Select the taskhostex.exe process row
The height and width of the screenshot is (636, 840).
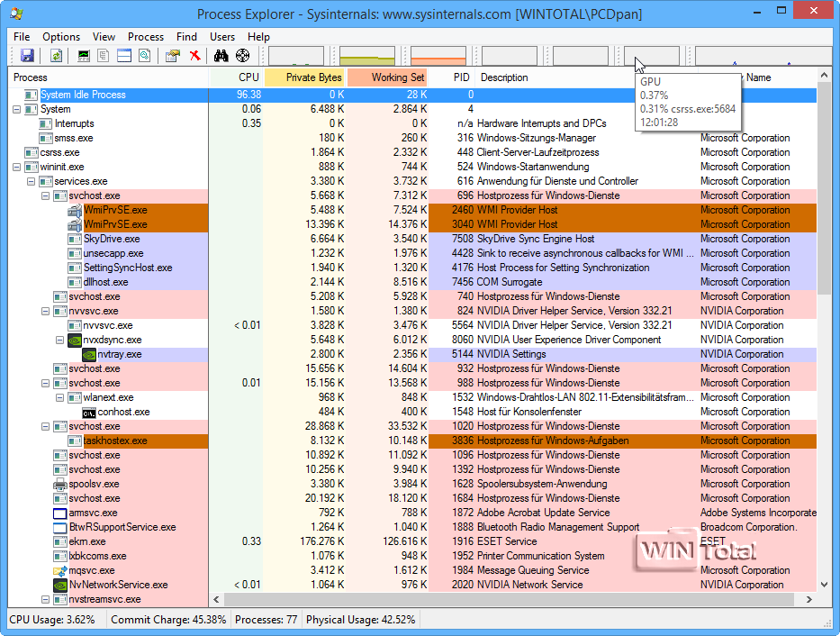(x=114, y=441)
